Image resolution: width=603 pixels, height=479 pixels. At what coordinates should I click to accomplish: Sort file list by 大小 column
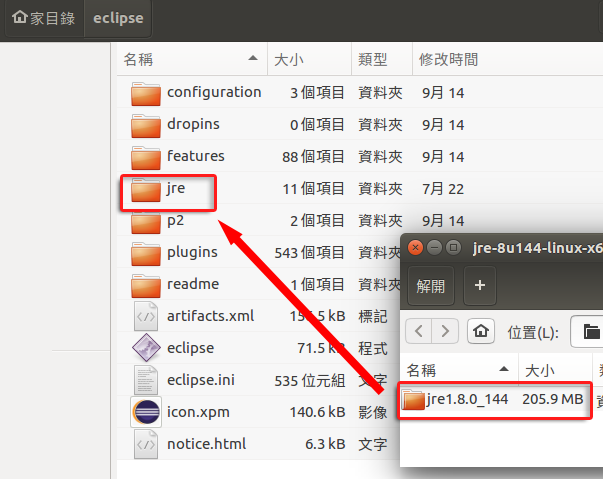(x=310, y=59)
